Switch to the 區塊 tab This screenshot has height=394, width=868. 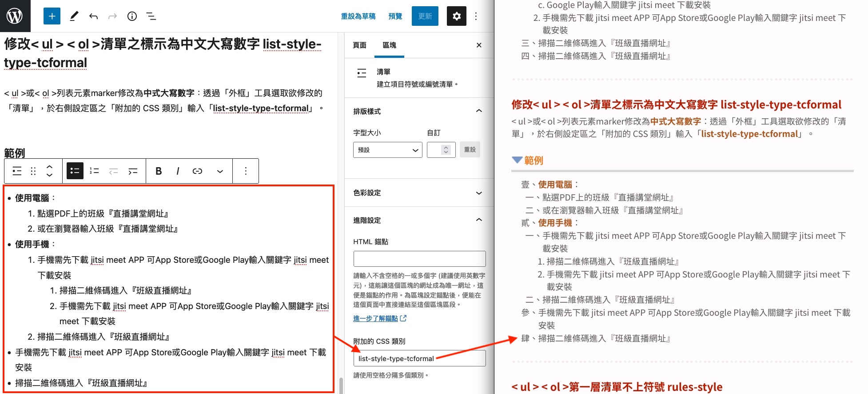tap(390, 45)
